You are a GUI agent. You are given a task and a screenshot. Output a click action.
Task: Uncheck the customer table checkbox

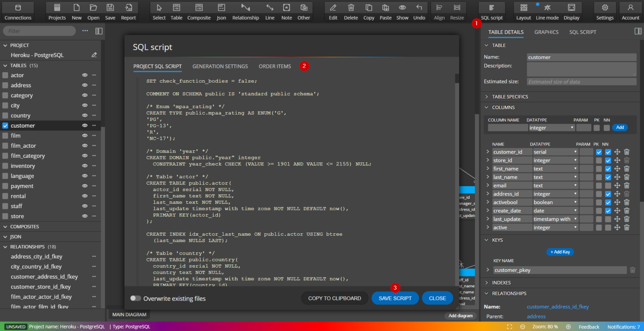pos(5,125)
